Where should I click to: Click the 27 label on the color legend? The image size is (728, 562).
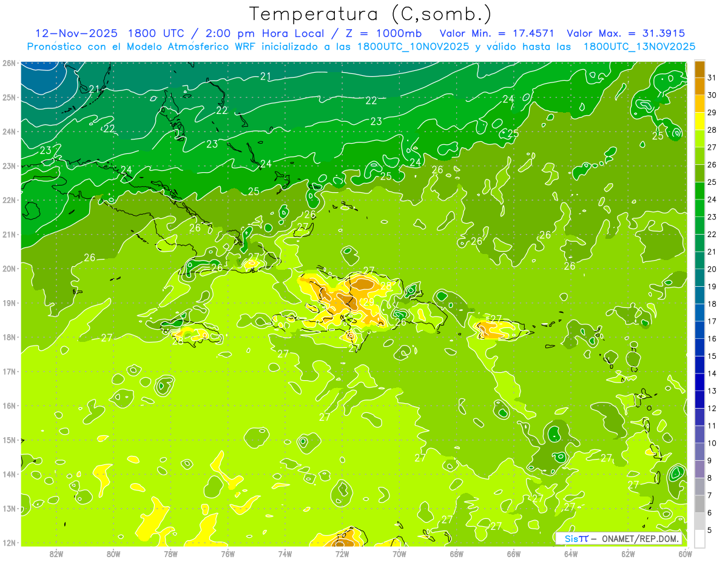(712, 147)
